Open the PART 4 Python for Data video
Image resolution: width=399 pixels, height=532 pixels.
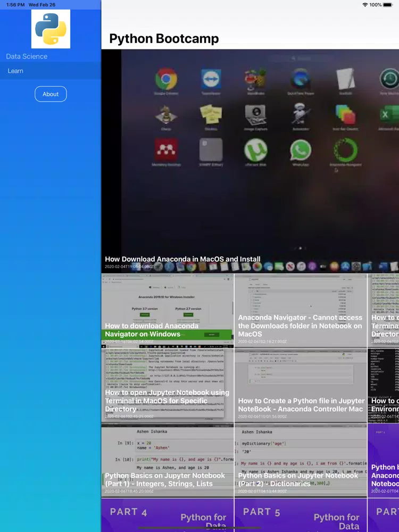(x=168, y=515)
